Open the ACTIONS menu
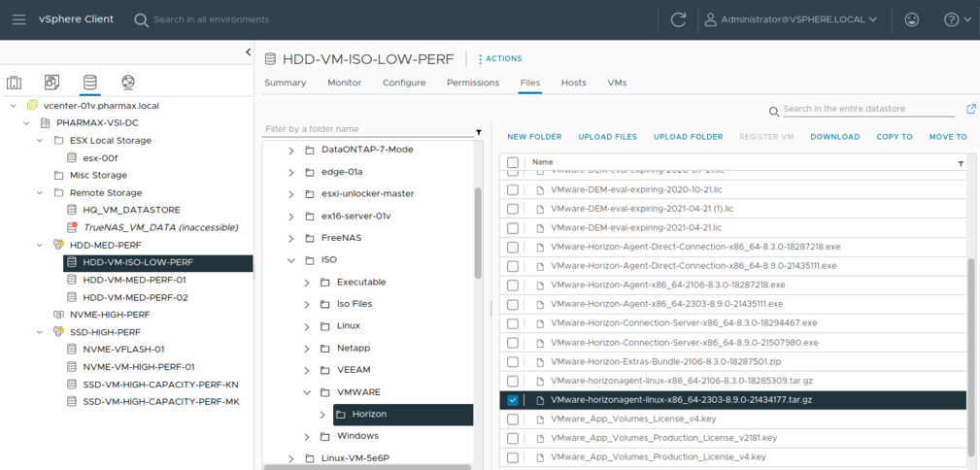980x470 pixels. click(500, 58)
